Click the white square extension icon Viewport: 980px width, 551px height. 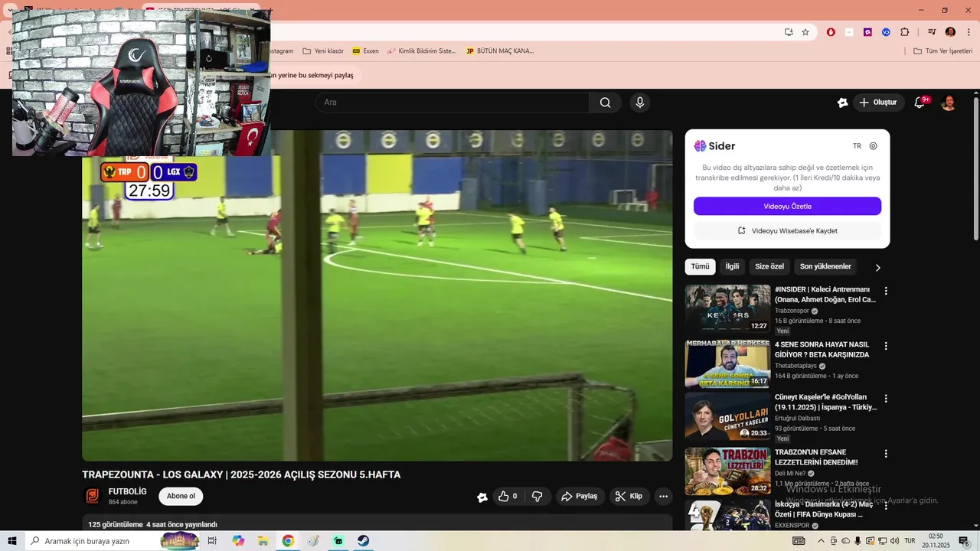[x=849, y=32]
